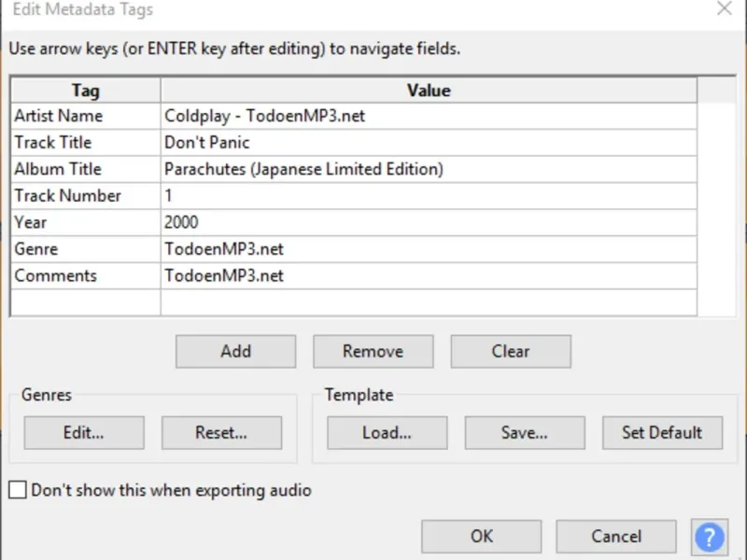
Task: Click the empty value cell in the last row
Action: pyautogui.click(x=429, y=302)
